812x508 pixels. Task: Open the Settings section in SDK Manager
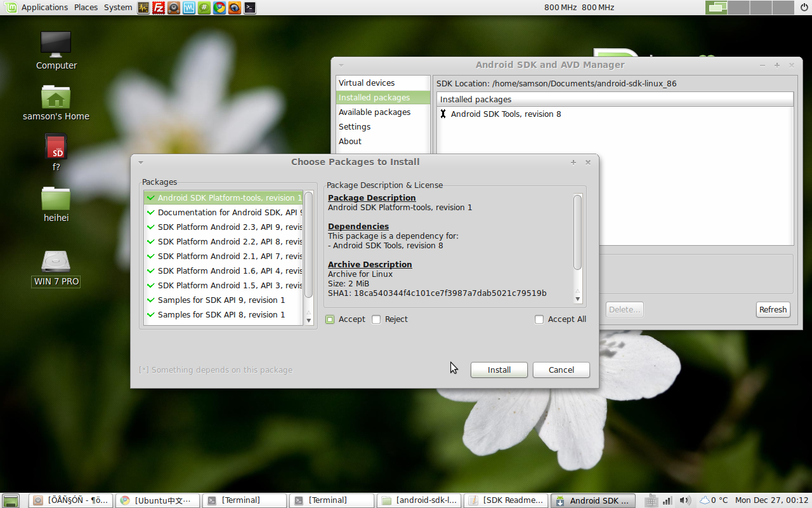383,127
